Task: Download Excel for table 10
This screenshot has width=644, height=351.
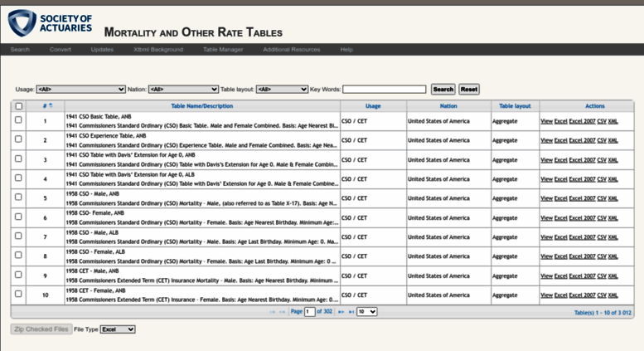Action: coord(560,295)
